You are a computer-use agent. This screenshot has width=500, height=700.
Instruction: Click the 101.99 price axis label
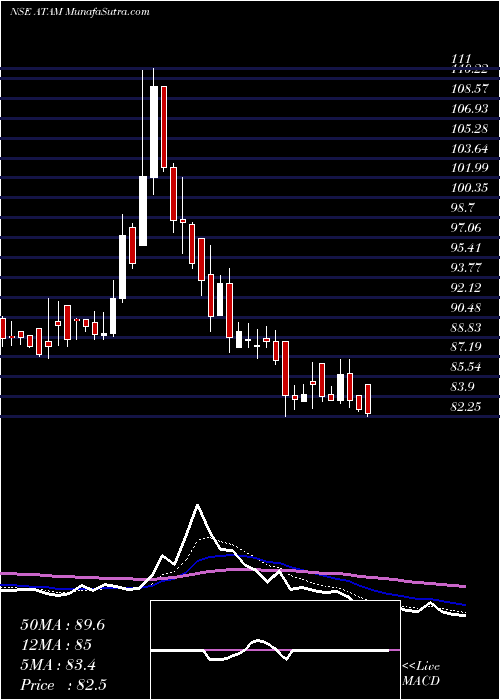(x=470, y=168)
